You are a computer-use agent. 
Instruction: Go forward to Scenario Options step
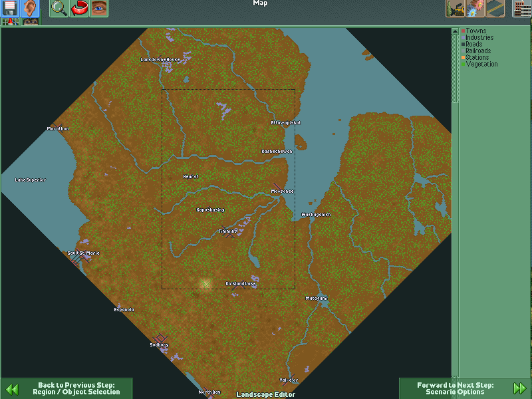tap(465, 388)
